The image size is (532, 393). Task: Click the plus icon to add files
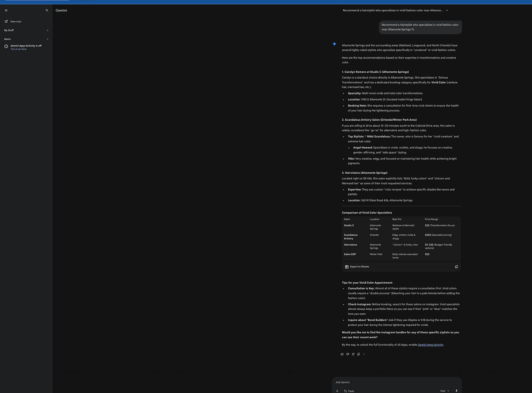click(337, 391)
